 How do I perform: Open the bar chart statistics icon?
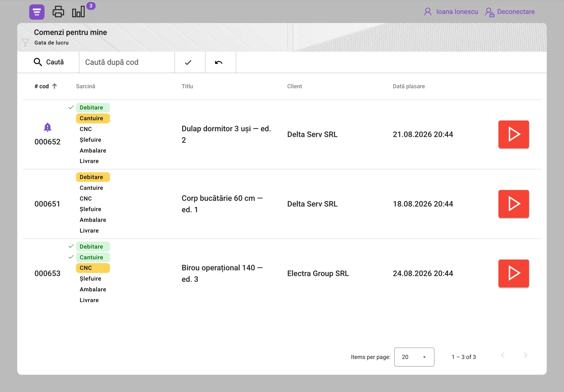(x=78, y=12)
